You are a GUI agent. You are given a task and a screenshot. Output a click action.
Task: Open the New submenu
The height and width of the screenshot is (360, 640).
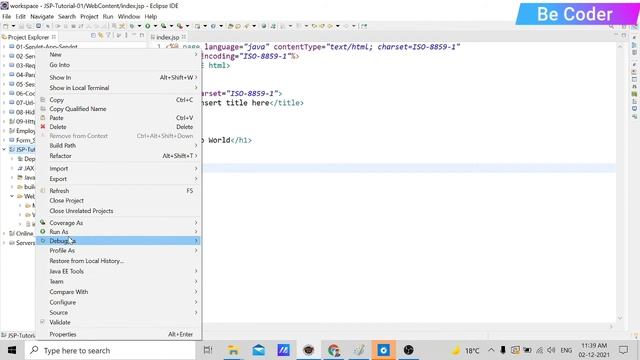click(x=118, y=55)
